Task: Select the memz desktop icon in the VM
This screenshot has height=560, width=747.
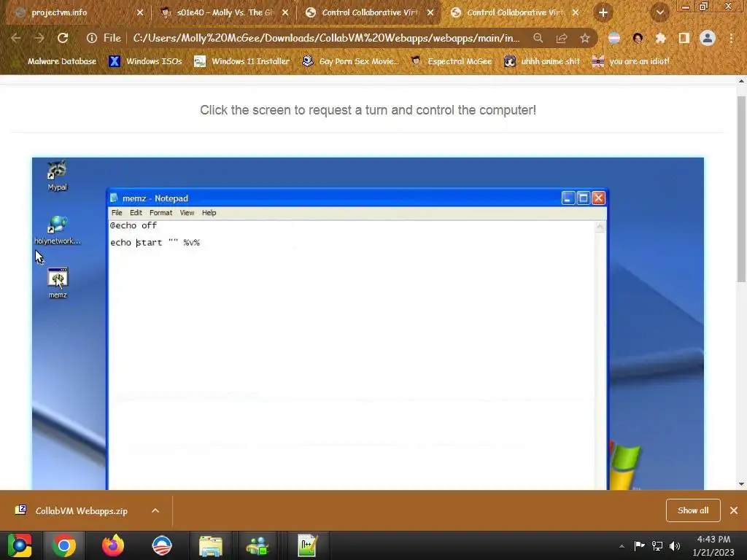Action: point(58,284)
